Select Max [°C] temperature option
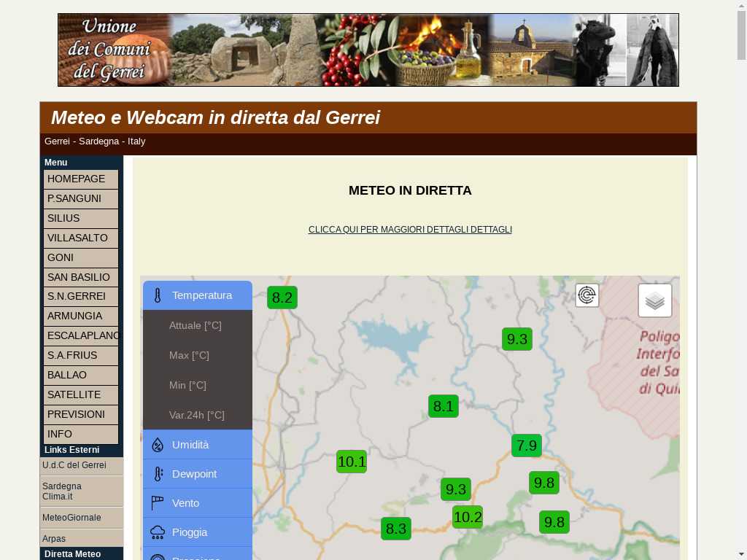Screen dimensions: 747x560 point(190,355)
